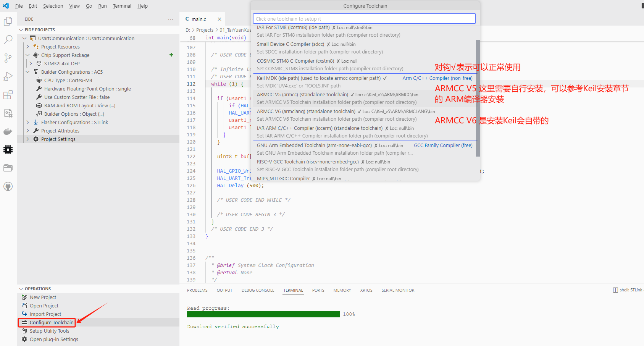Collapse Builder Configurations : AC5 node
The image size is (644, 346).
pos(27,72)
